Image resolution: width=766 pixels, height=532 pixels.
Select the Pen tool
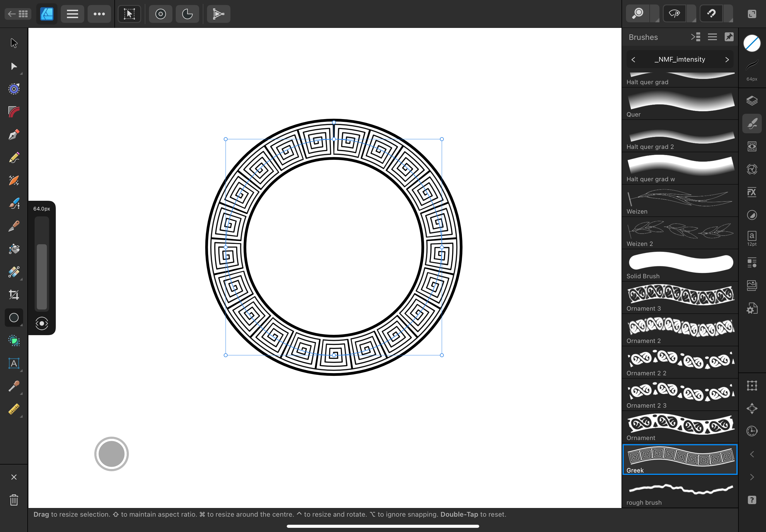click(14, 135)
